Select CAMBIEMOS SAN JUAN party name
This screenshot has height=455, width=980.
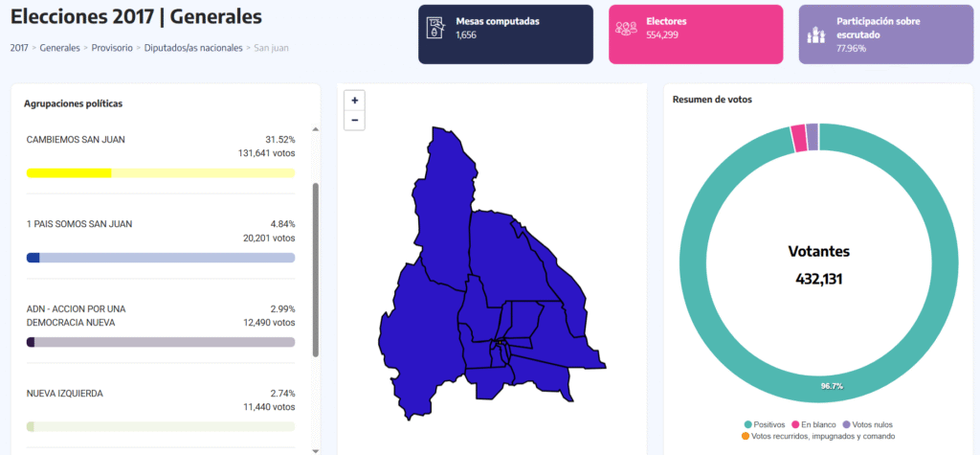(76, 140)
